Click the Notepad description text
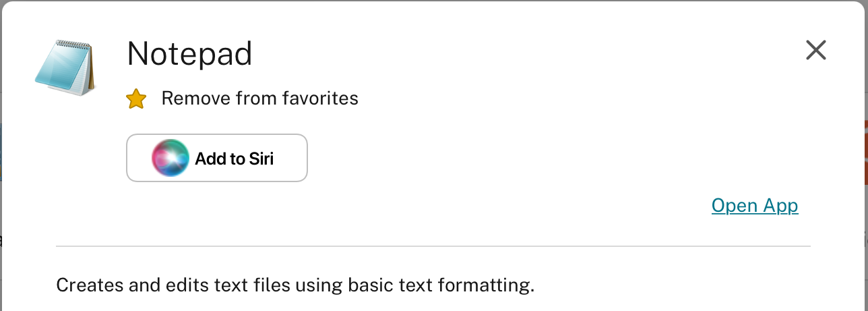Image resolution: width=868 pixels, height=311 pixels. coord(294,285)
